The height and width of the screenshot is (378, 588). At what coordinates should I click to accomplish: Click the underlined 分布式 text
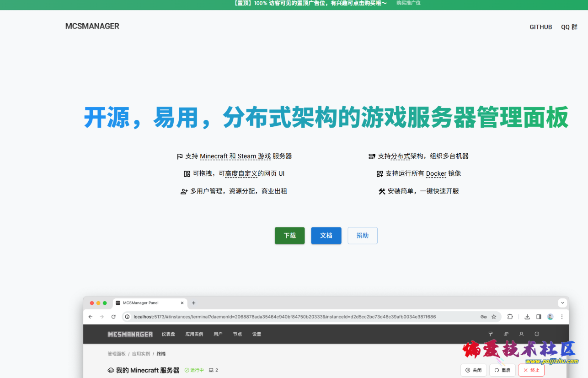point(401,156)
